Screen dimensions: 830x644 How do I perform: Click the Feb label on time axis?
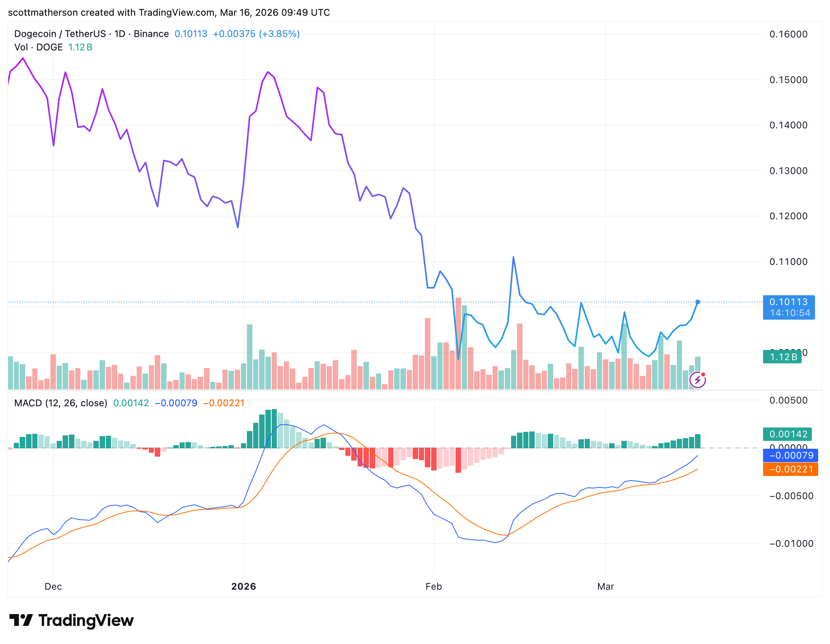point(434,587)
